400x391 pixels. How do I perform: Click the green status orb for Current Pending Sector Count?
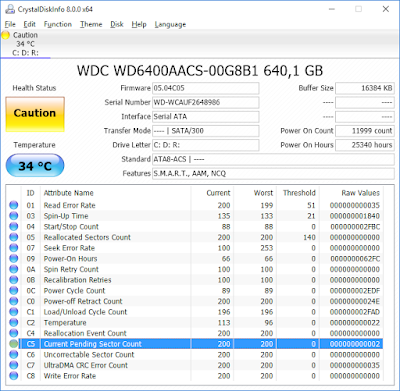(14, 344)
